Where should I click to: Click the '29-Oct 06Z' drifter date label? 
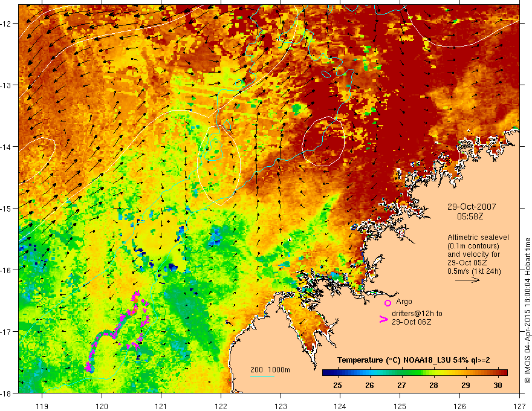click(412, 322)
